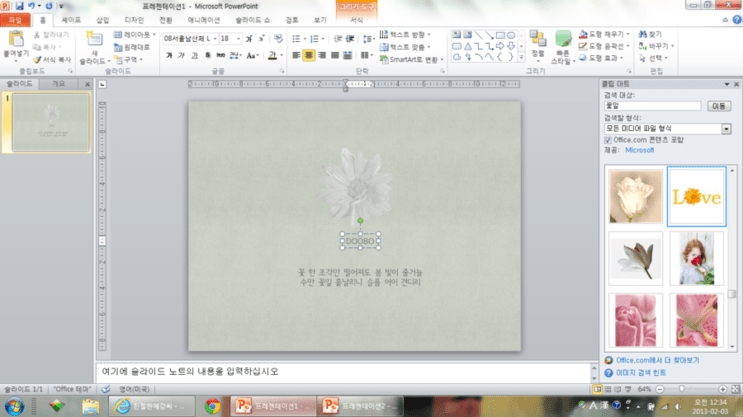Toggle text shadow formatting button
Image resolution: width=743 pixels, height=417 pixels.
point(208,55)
